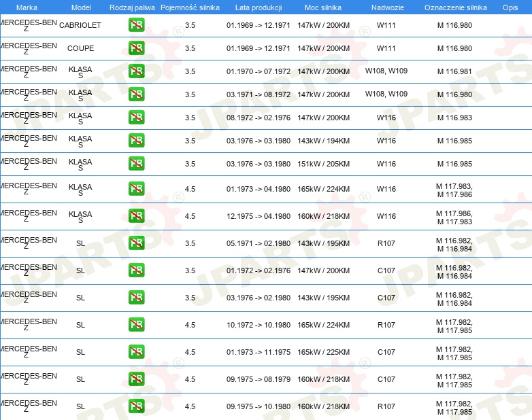Click fuel icon in 08.1972 -> 02.1976 row
The image size is (532, 420).
tap(136, 117)
